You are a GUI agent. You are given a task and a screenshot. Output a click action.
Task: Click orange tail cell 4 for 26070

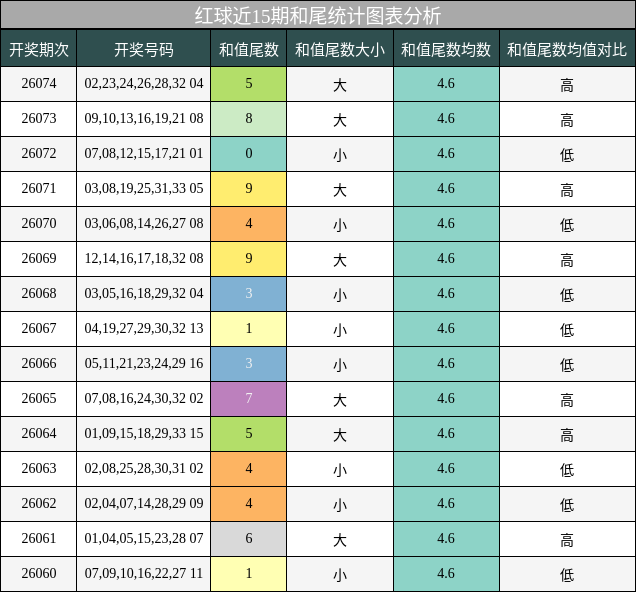249,224
